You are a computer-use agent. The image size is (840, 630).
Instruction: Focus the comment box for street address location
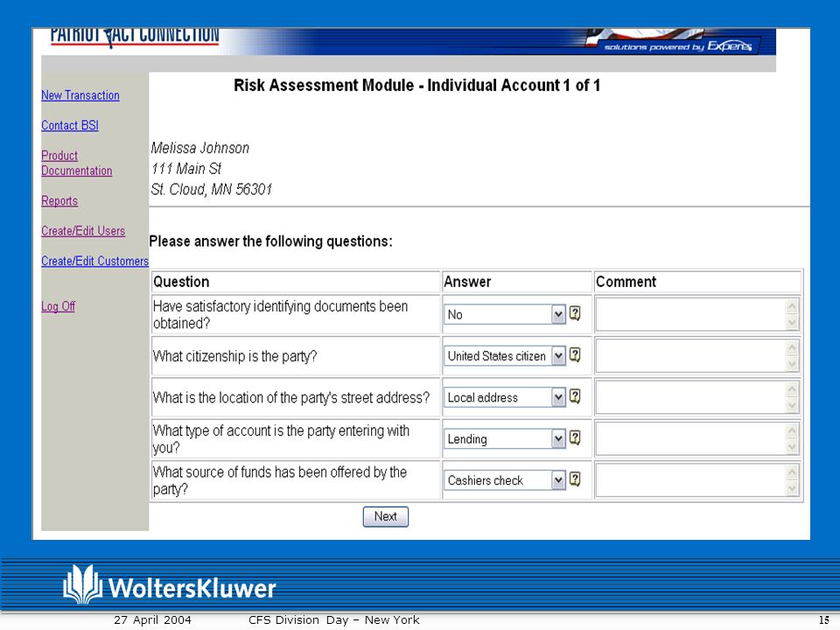[x=697, y=397]
